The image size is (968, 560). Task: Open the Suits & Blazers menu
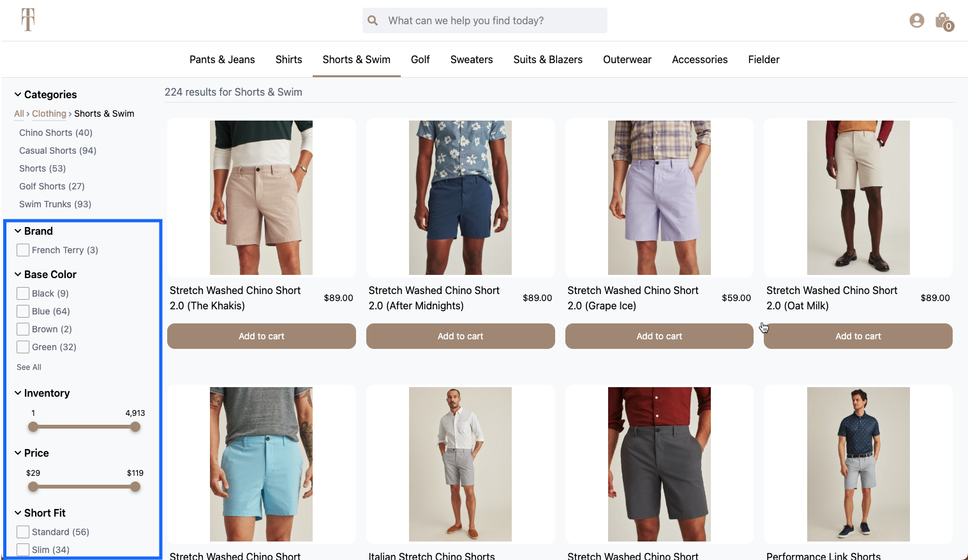point(548,59)
